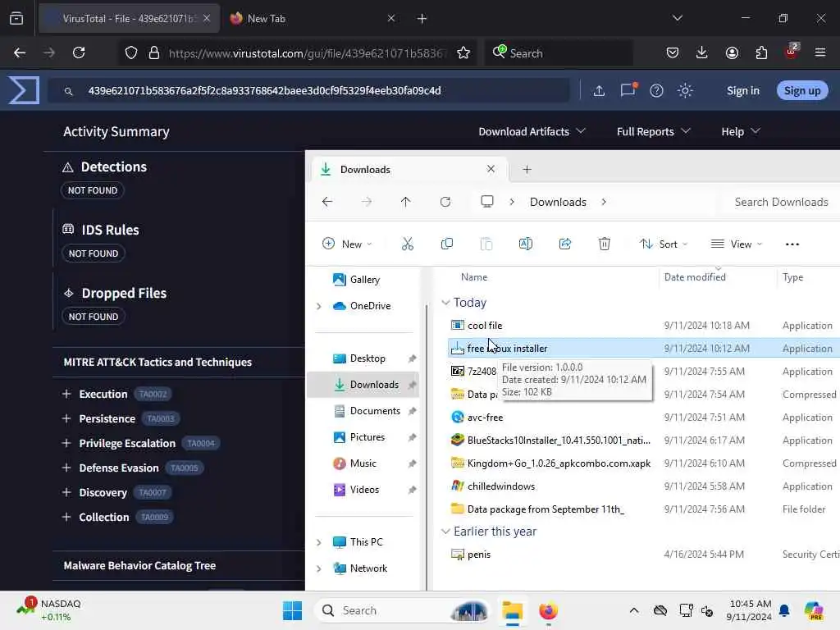Refresh the Downloads folder in Explorer
The height and width of the screenshot is (630, 840).
445,202
